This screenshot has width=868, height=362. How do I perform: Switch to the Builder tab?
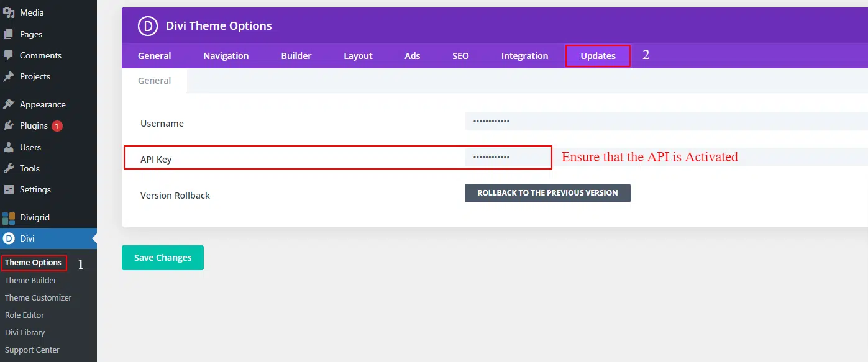296,56
